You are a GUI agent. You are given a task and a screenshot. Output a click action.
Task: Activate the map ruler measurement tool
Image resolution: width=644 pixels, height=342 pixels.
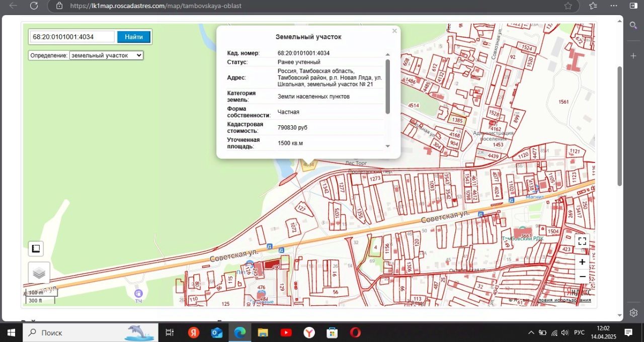[x=36, y=248]
